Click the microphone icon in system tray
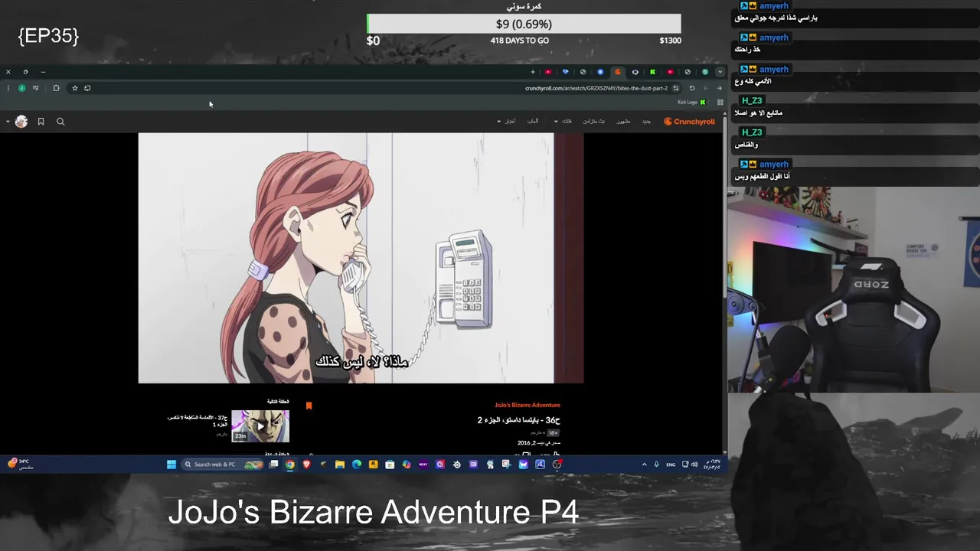 click(x=656, y=465)
